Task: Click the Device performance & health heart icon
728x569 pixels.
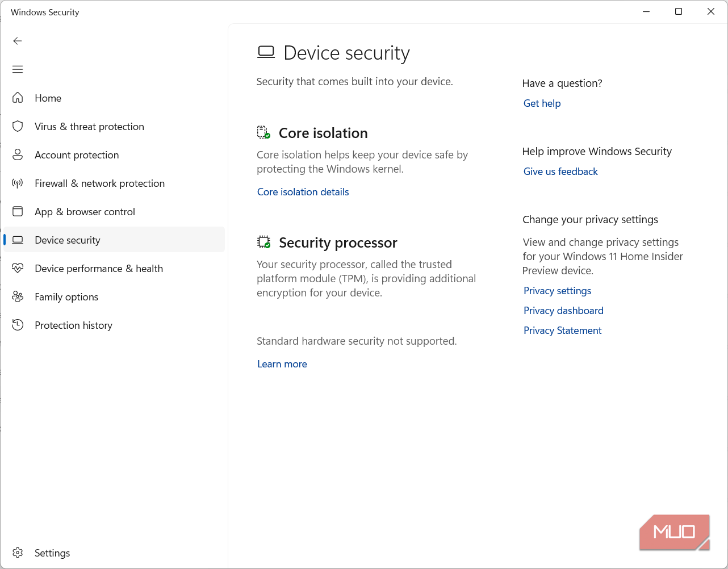Action: (18, 268)
